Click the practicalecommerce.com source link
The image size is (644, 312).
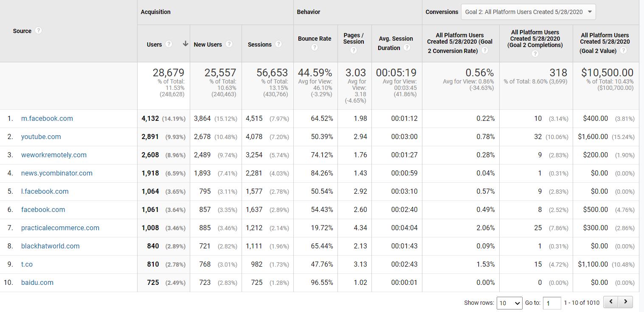(x=60, y=228)
